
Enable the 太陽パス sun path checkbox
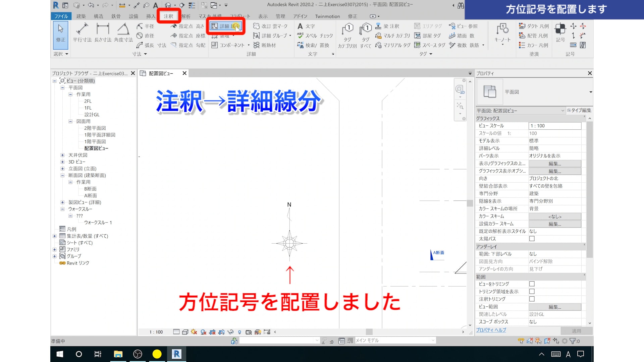pyautogui.click(x=532, y=239)
